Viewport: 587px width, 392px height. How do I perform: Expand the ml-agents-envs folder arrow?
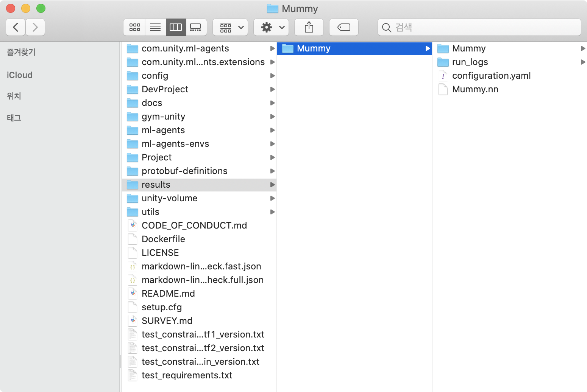(272, 144)
